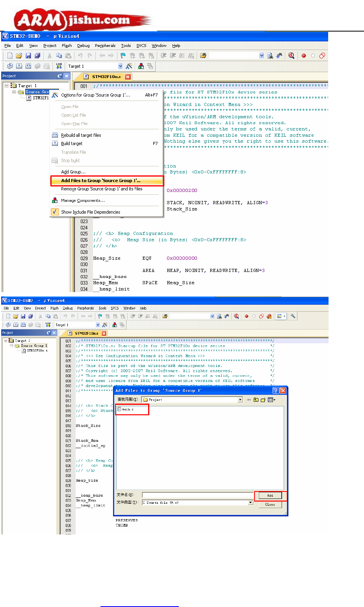Click Create New Folder icon in Add Files dialog

click(x=263, y=400)
